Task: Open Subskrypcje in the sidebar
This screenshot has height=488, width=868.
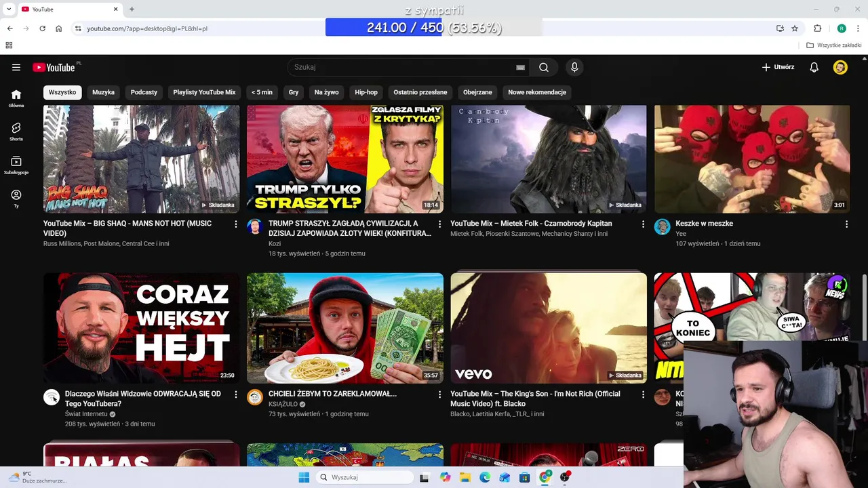Action: click(x=16, y=165)
